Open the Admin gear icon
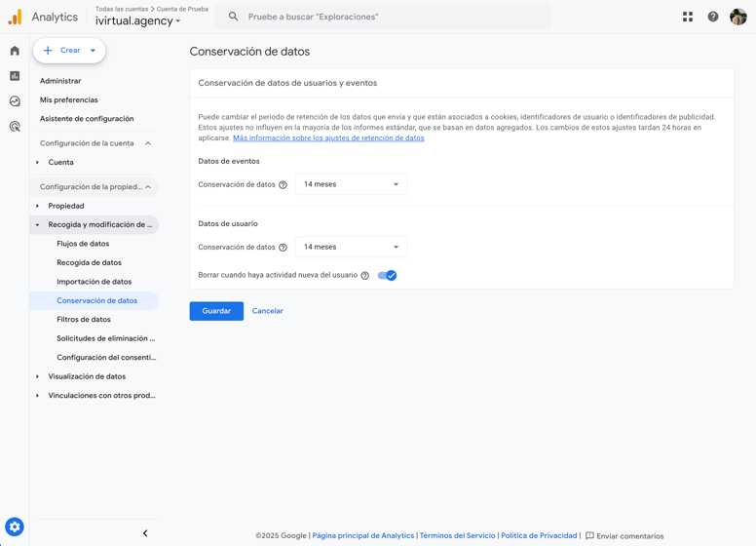756x546 pixels. [x=15, y=526]
